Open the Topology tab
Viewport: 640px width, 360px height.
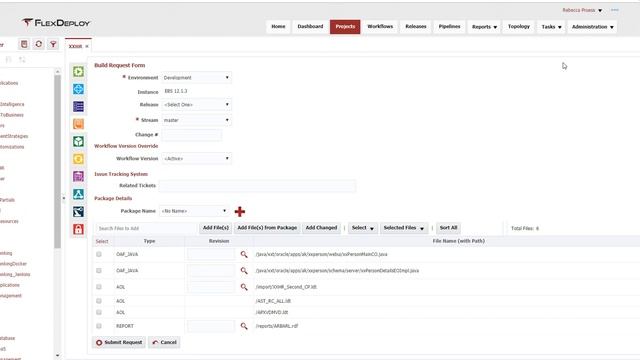point(519,27)
